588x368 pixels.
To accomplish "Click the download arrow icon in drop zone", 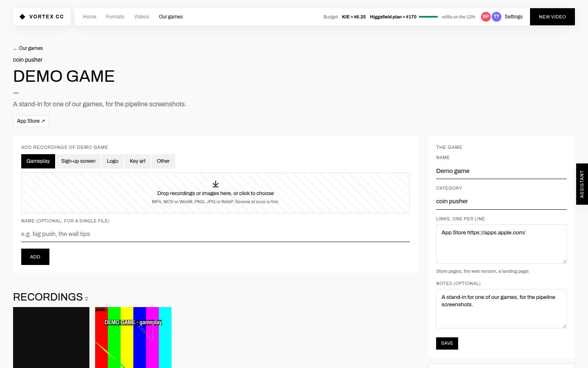I will tap(216, 184).
